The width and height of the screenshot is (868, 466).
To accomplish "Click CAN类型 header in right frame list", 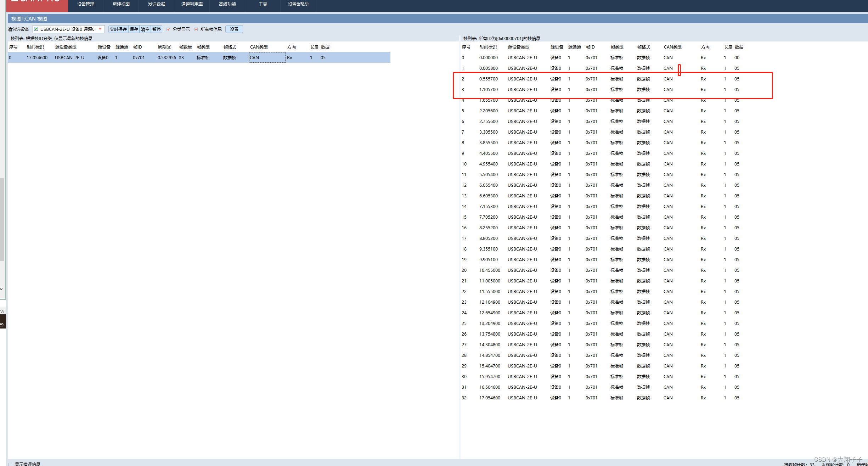I will 673,47.
